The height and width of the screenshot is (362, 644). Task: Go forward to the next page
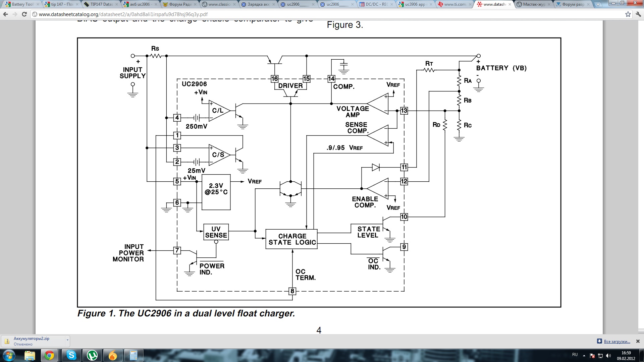[15, 14]
